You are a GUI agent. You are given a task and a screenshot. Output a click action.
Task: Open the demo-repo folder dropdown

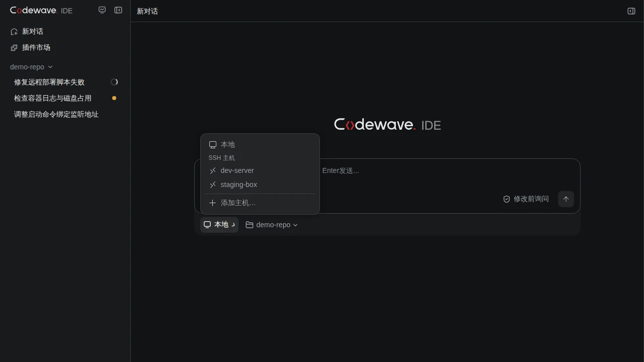(272, 225)
